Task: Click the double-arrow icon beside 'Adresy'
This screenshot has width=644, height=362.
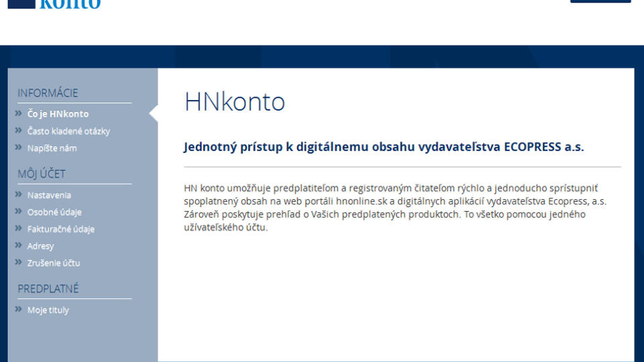Action: click(19, 245)
